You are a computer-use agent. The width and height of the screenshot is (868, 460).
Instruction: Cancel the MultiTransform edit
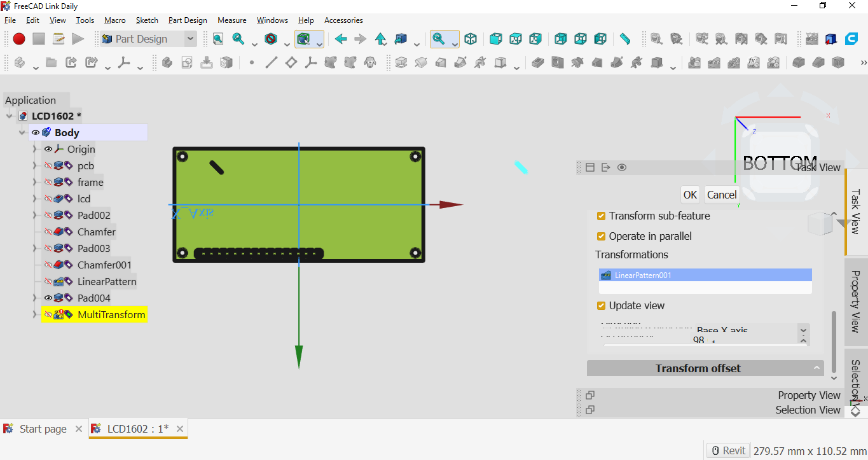click(x=722, y=194)
